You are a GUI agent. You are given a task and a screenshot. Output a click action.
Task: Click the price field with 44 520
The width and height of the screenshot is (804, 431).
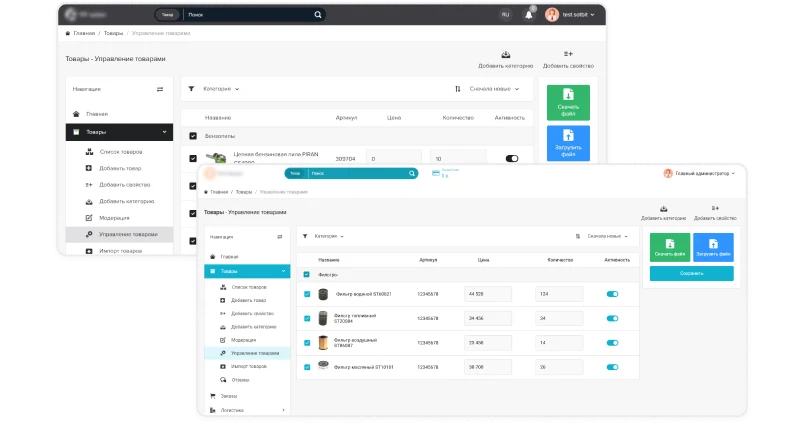488,294
